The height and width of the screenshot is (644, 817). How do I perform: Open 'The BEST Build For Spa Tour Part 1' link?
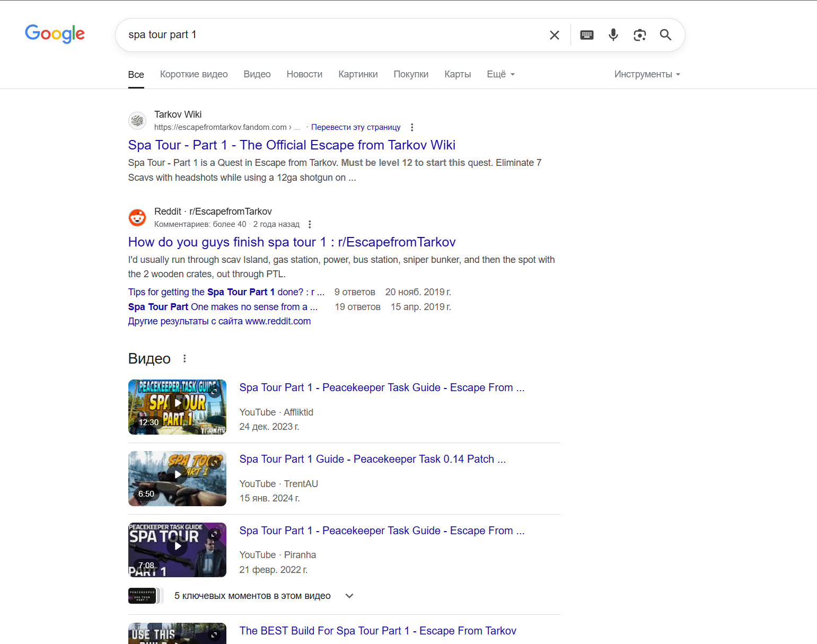(x=377, y=631)
